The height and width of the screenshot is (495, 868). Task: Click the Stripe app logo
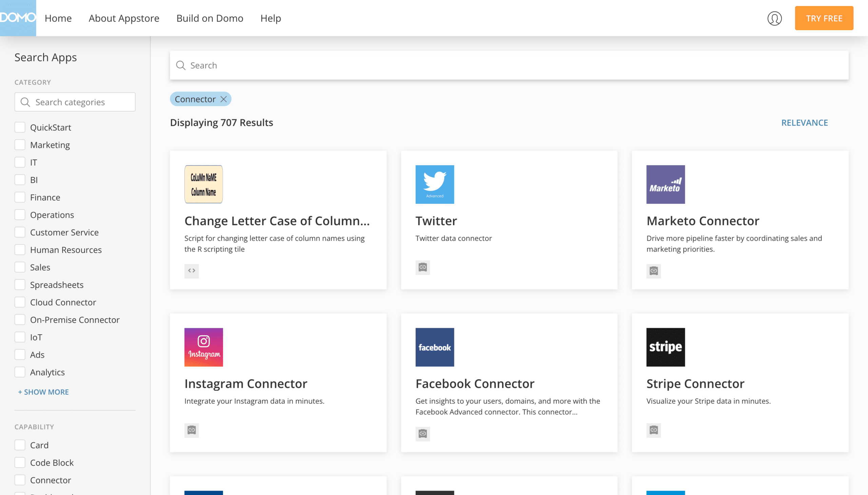click(x=665, y=347)
